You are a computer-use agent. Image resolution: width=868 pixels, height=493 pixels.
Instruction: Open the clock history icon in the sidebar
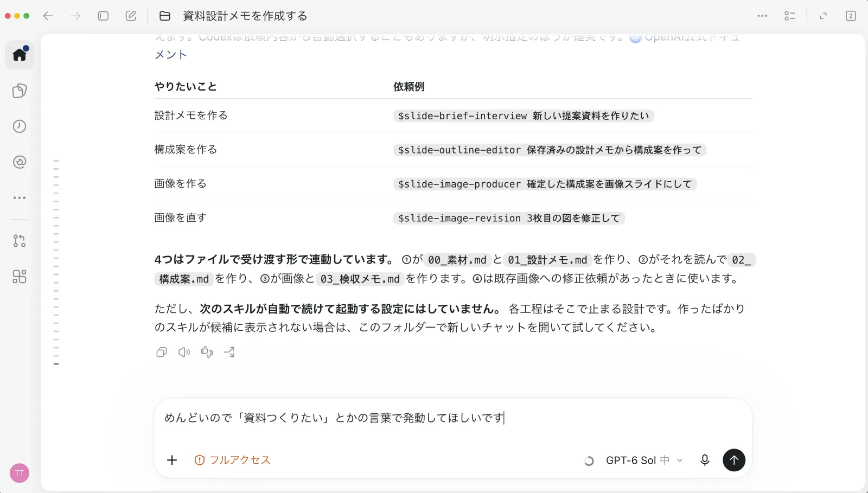[20, 126]
